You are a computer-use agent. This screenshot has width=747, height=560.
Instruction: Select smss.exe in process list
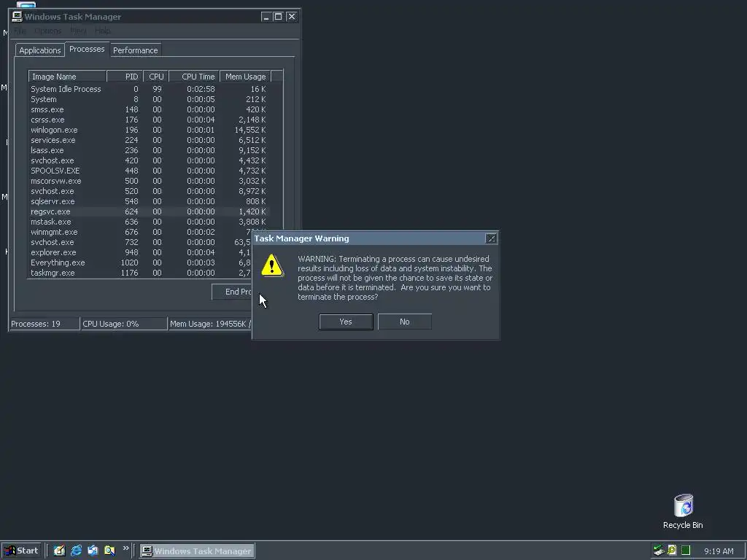tap(149, 109)
